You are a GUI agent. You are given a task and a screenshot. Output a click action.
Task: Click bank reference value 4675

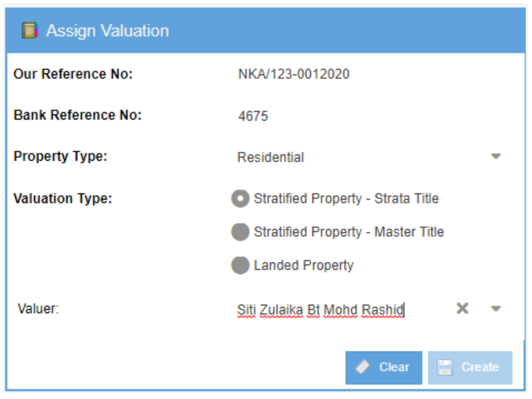(253, 116)
